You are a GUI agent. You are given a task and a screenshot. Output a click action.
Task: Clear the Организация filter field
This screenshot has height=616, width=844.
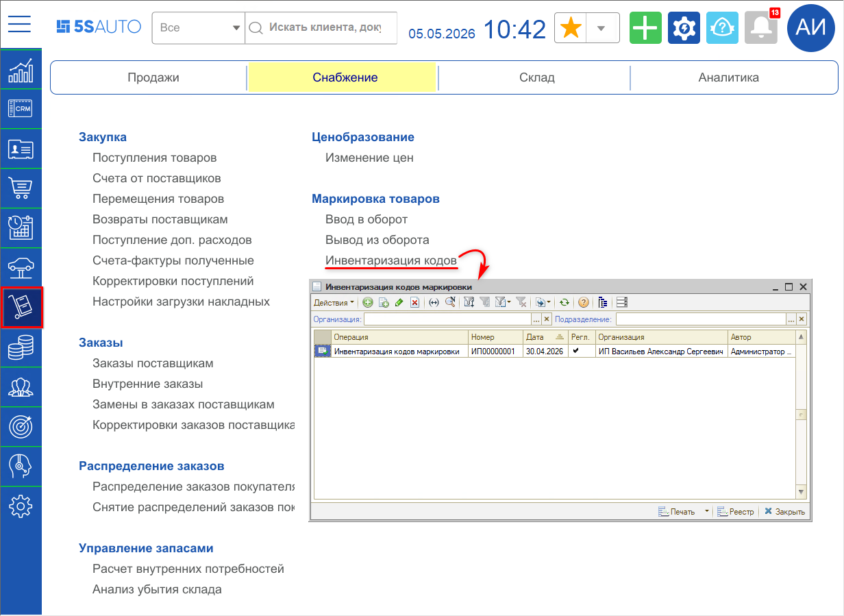point(547,319)
